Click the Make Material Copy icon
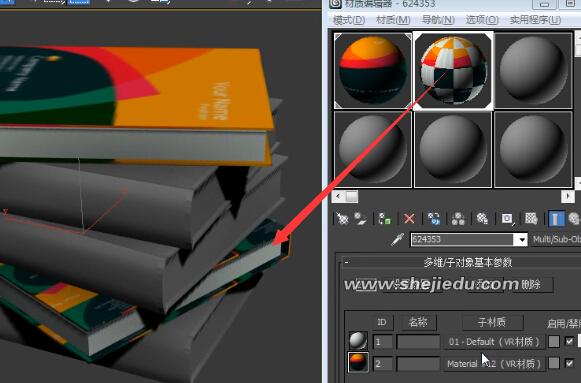This screenshot has height=383, width=581. pyautogui.click(x=434, y=219)
